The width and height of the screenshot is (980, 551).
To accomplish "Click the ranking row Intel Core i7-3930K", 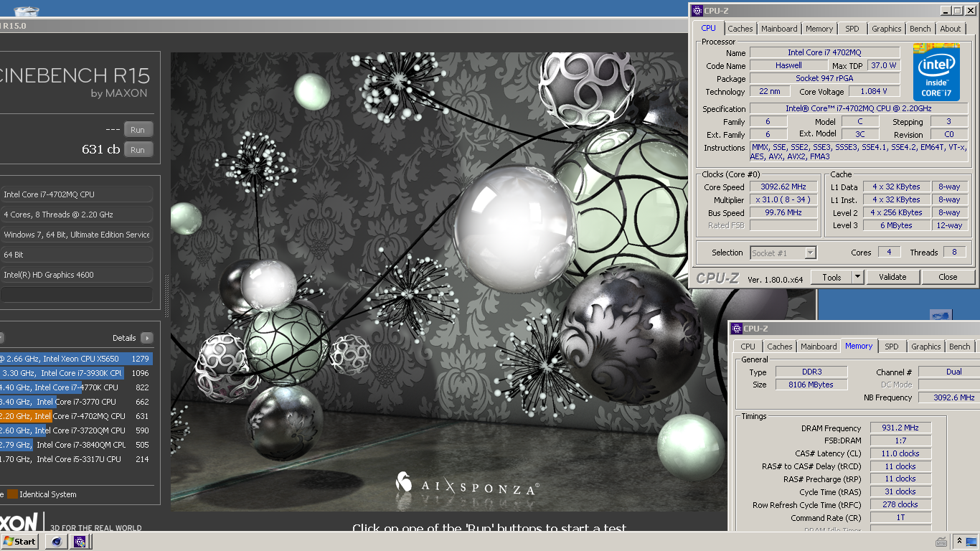I will pyautogui.click(x=76, y=373).
